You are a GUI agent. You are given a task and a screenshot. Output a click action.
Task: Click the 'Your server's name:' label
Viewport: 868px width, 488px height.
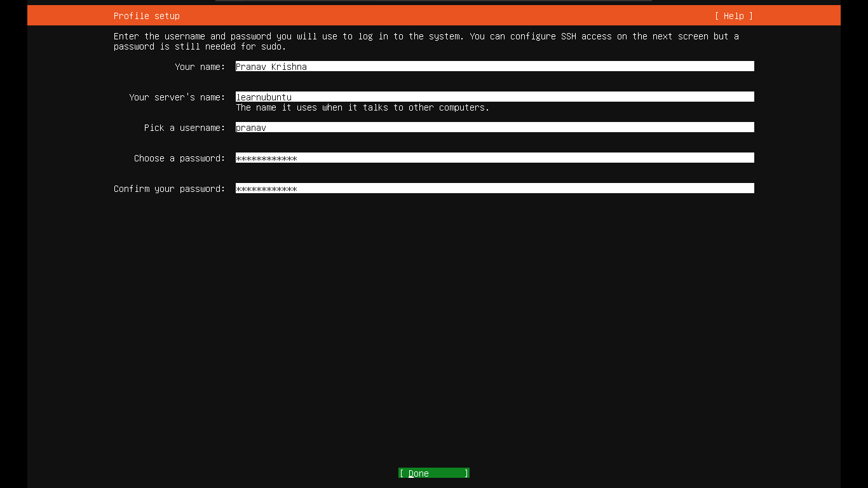coord(177,97)
